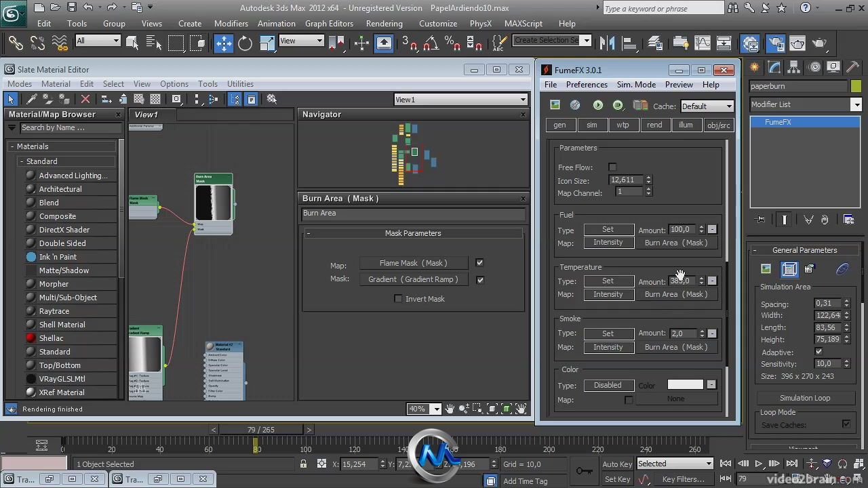The height and width of the screenshot is (488, 868).
Task: Activate the Select and Scale tool
Action: pos(267,43)
